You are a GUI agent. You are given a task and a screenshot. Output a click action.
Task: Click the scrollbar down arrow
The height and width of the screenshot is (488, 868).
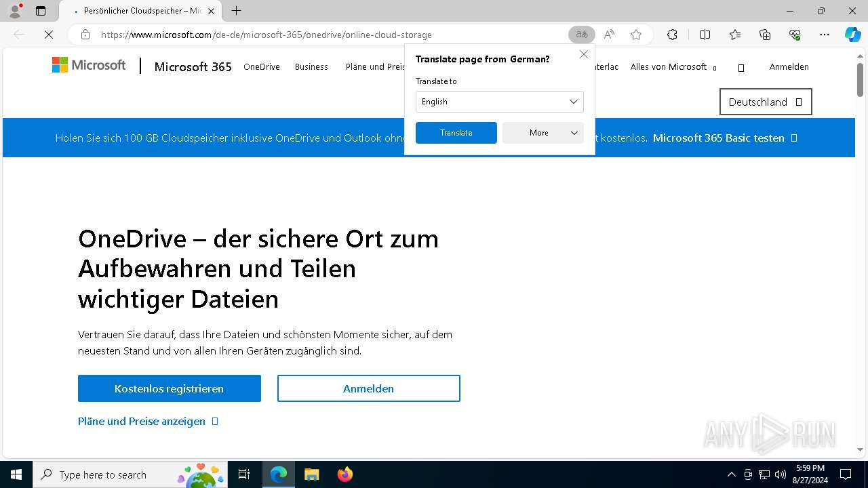[861, 449]
